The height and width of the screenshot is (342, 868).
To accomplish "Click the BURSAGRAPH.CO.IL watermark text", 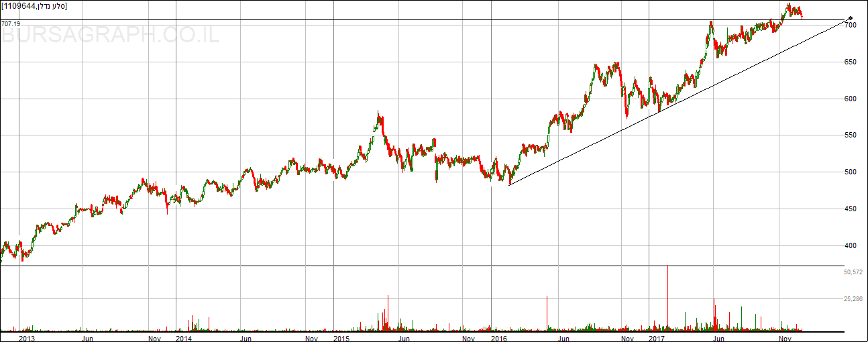I will click(111, 36).
